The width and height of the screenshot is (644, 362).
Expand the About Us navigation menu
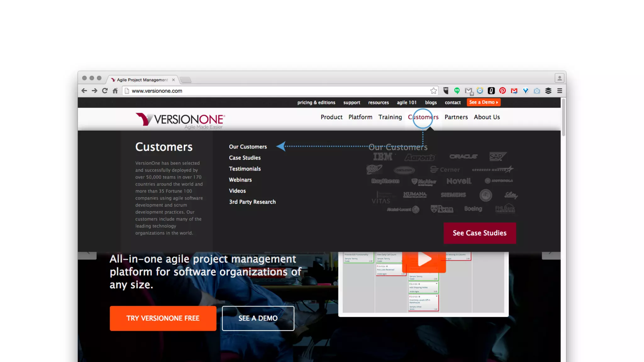tap(486, 117)
